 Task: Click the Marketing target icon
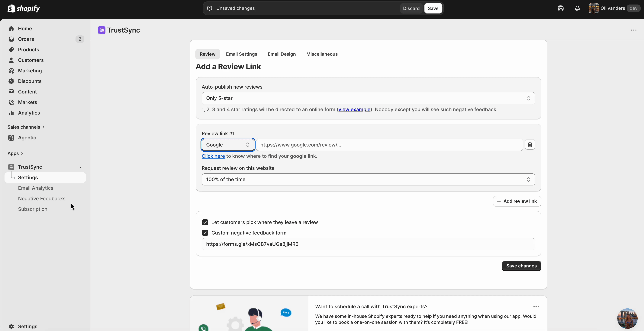pyautogui.click(x=11, y=71)
